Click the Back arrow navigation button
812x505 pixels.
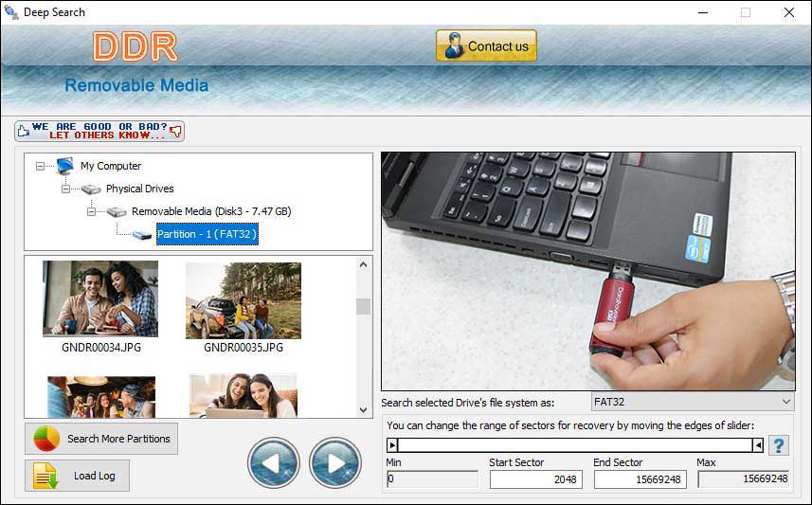[274, 462]
